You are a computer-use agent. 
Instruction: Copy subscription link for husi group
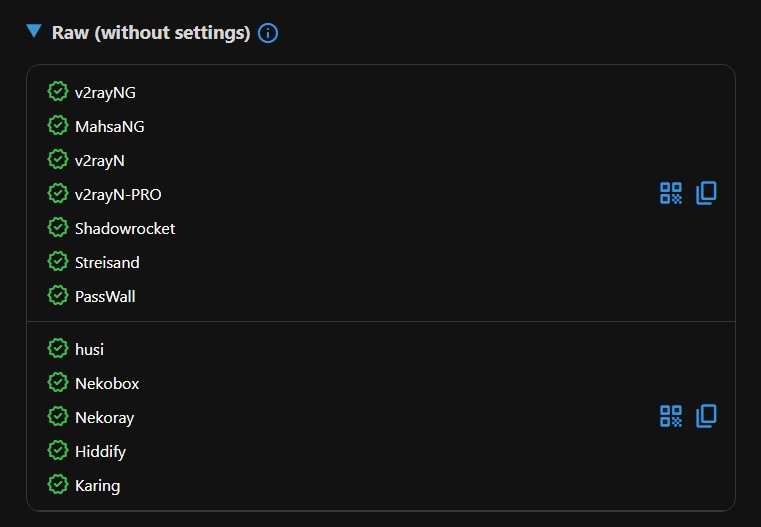[x=706, y=416]
